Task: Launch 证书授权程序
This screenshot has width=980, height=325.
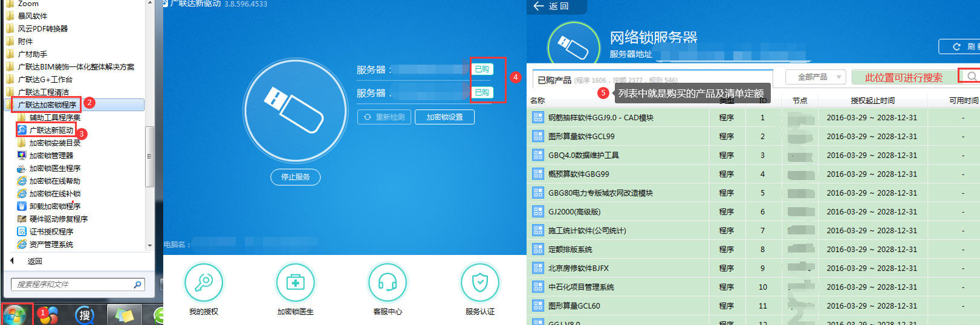Action: 51,231
